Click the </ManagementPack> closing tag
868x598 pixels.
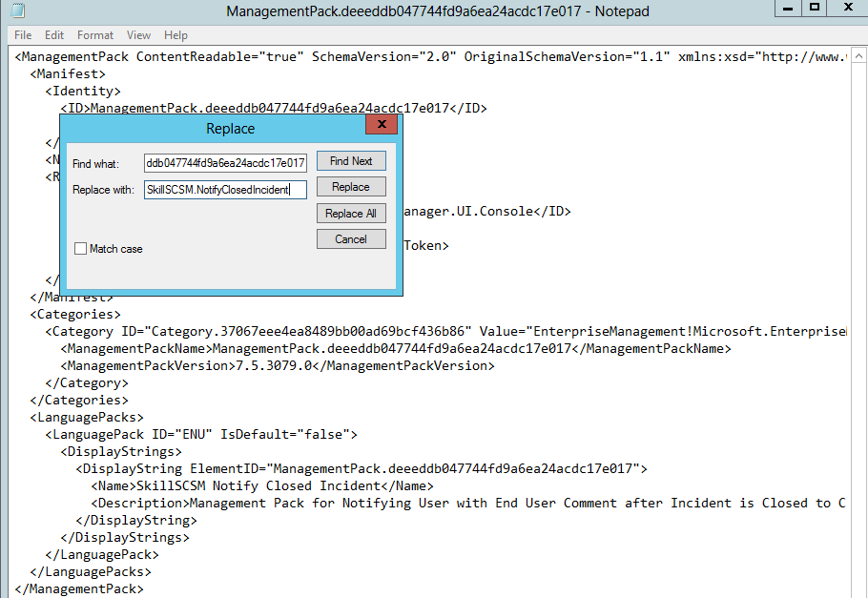click(x=79, y=588)
